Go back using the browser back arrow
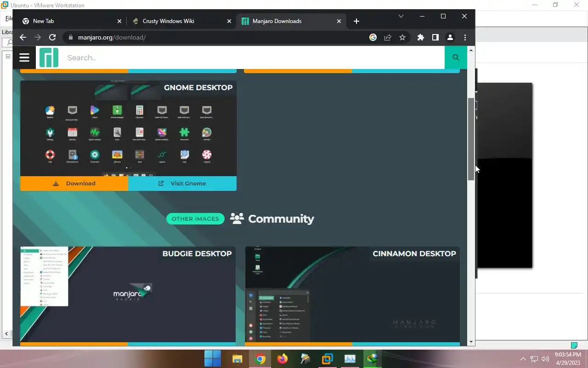Image resolution: width=588 pixels, height=368 pixels. (23, 37)
